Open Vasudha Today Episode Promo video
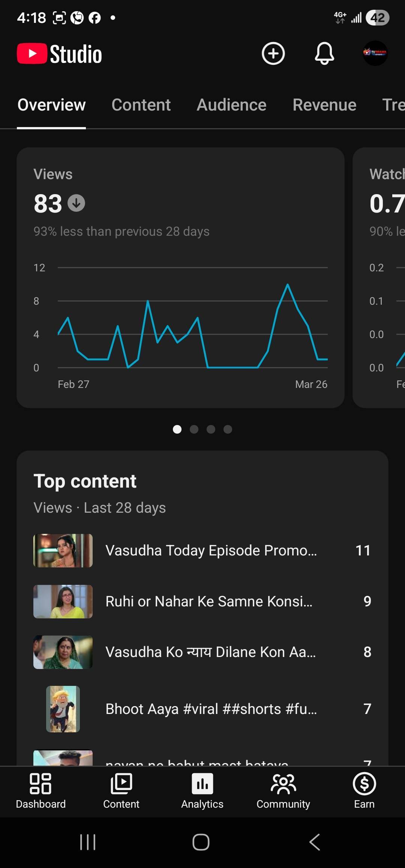Image resolution: width=405 pixels, height=868 pixels. (211, 551)
